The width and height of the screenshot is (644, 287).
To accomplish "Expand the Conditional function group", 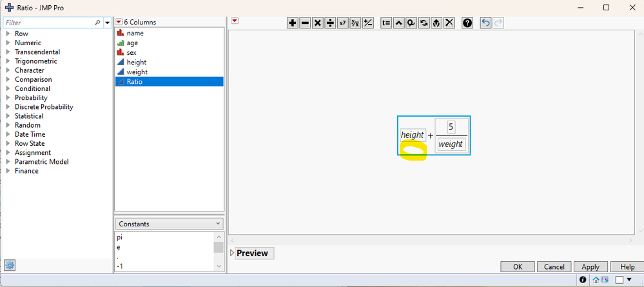I will point(8,88).
